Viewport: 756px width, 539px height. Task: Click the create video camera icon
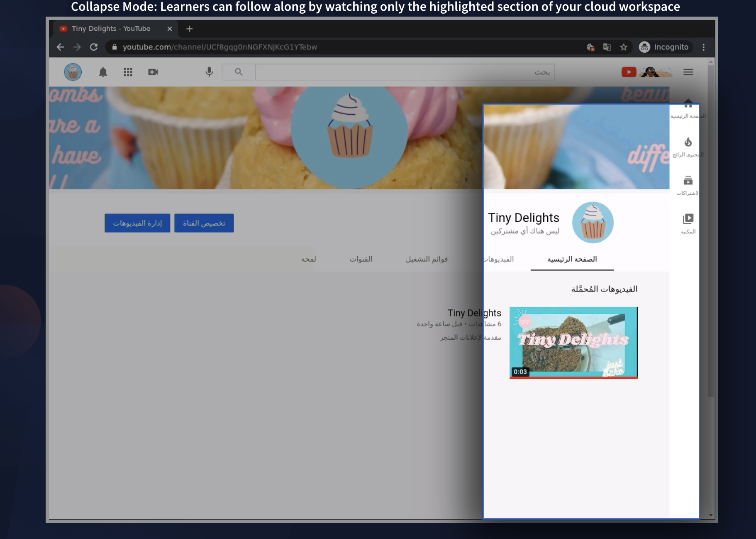click(x=153, y=72)
